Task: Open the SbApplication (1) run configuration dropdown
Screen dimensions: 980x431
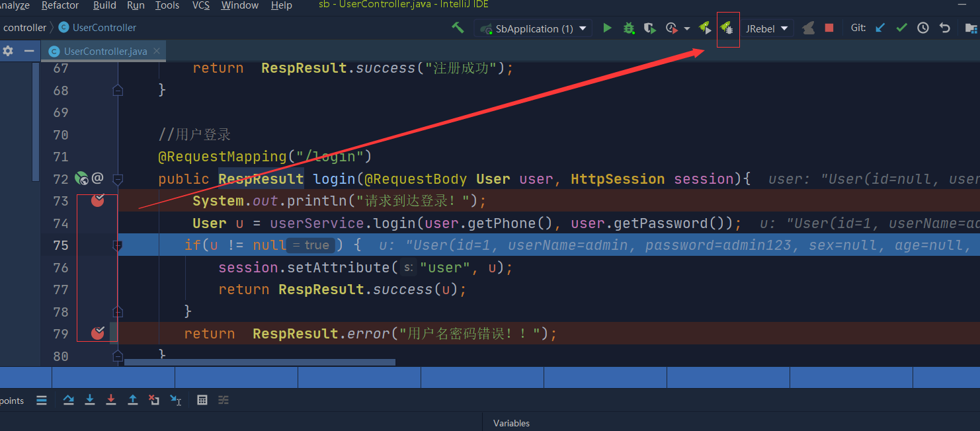Action: pos(533,28)
